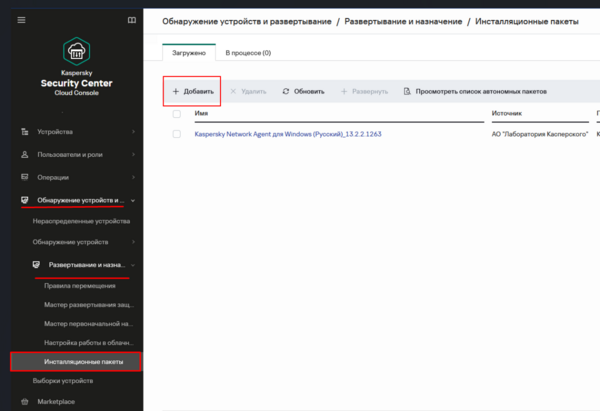Click the Операции icon in sidebar
The height and width of the screenshot is (411, 600).
(25, 177)
